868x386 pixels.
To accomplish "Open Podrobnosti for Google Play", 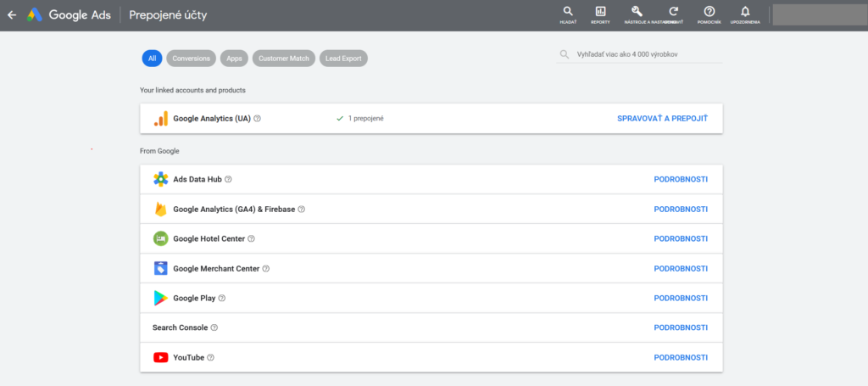I will pos(681,298).
